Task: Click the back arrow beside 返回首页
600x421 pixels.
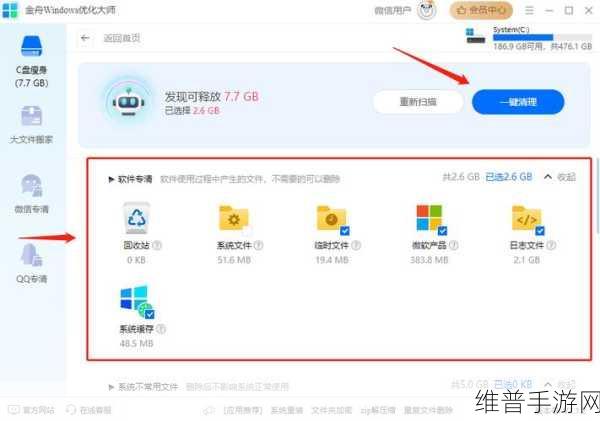Action: (x=85, y=38)
